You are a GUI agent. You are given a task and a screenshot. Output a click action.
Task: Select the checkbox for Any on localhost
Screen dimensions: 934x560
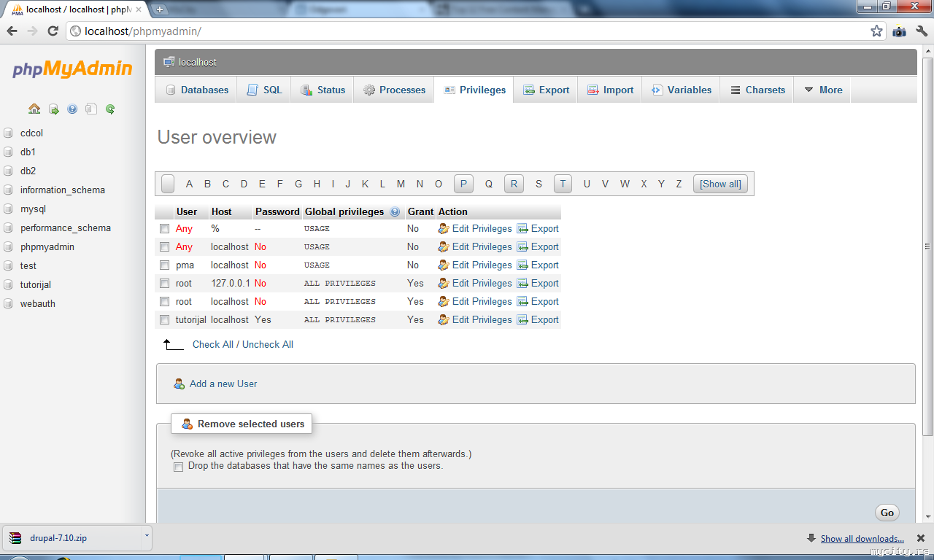[x=165, y=247]
